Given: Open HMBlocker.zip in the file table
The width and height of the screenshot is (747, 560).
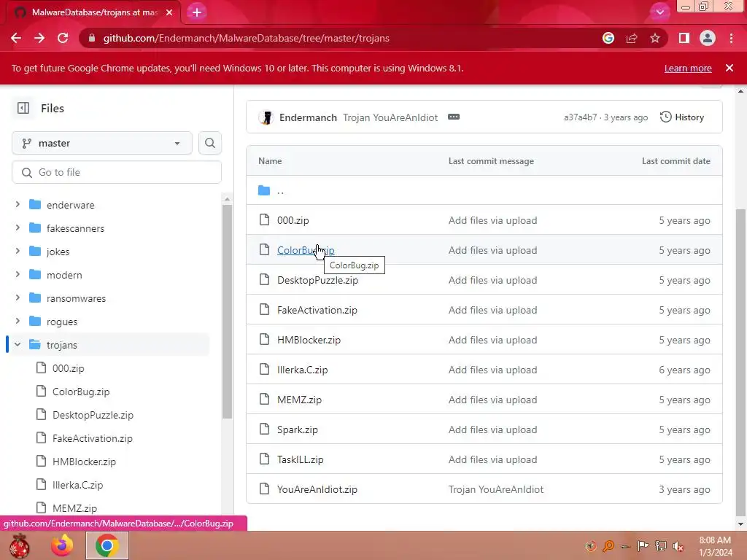Looking at the screenshot, I should tap(309, 340).
